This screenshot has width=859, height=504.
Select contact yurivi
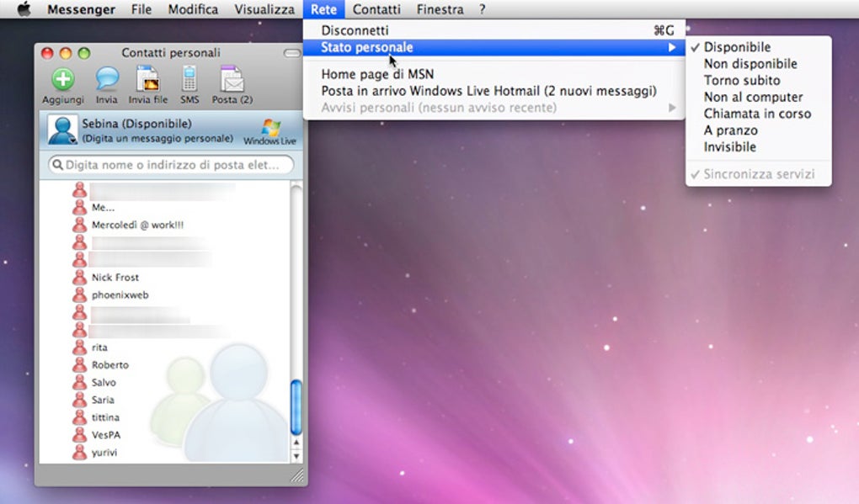(104, 453)
